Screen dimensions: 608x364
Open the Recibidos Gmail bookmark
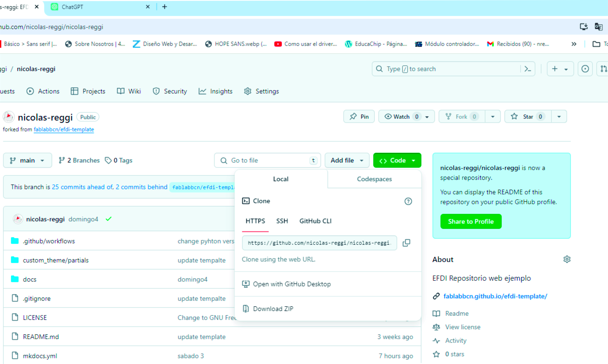[518, 44]
